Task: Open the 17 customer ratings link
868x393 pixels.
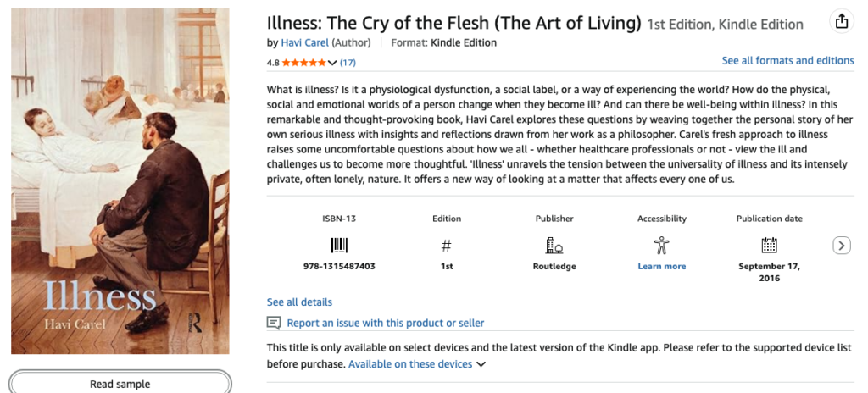Action: pos(348,63)
